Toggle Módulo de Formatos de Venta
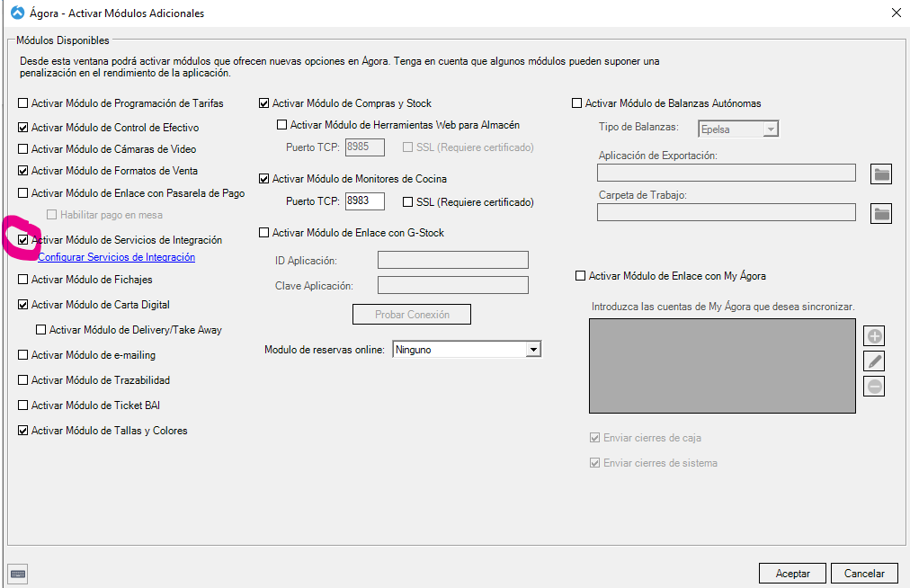910x588 pixels. [x=23, y=171]
